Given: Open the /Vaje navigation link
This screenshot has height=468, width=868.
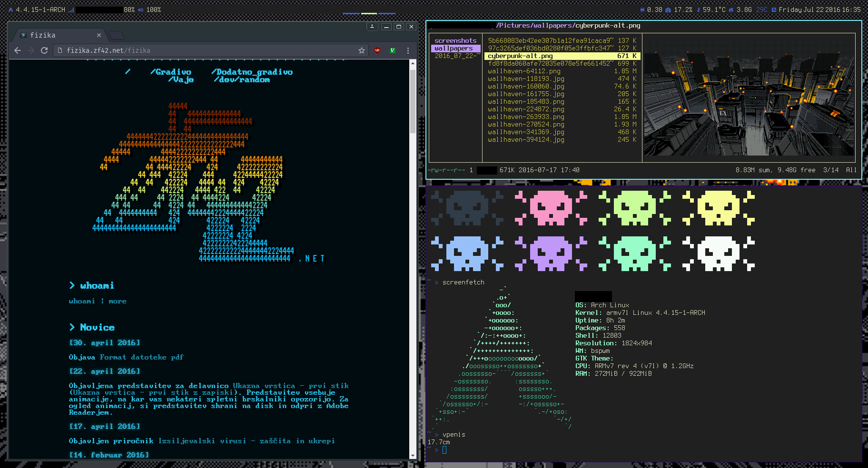Looking at the screenshot, I should [x=181, y=79].
